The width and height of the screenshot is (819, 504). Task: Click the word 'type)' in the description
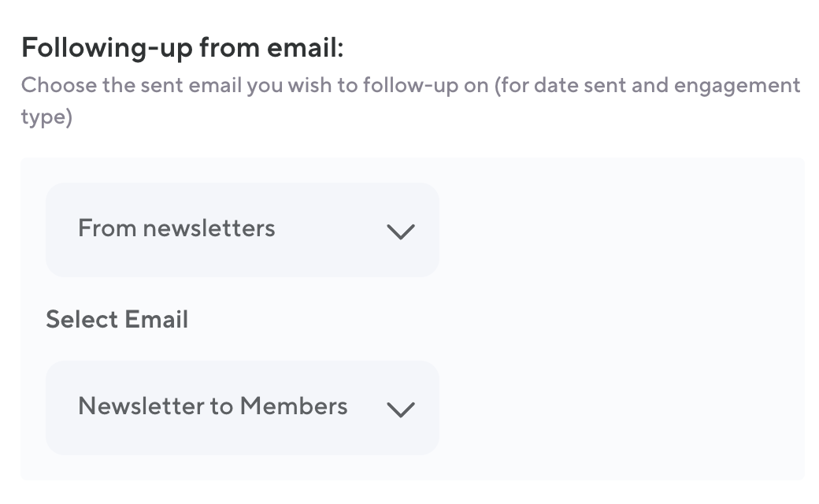[x=46, y=118]
